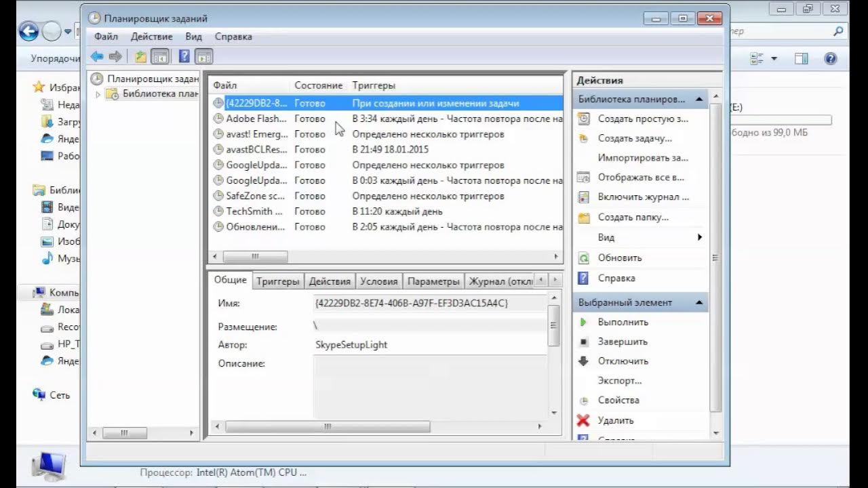Click the tab strip left scroll arrow
This screenshot has height=488, width=868.
pyautogui.click(x=541, y=280)
